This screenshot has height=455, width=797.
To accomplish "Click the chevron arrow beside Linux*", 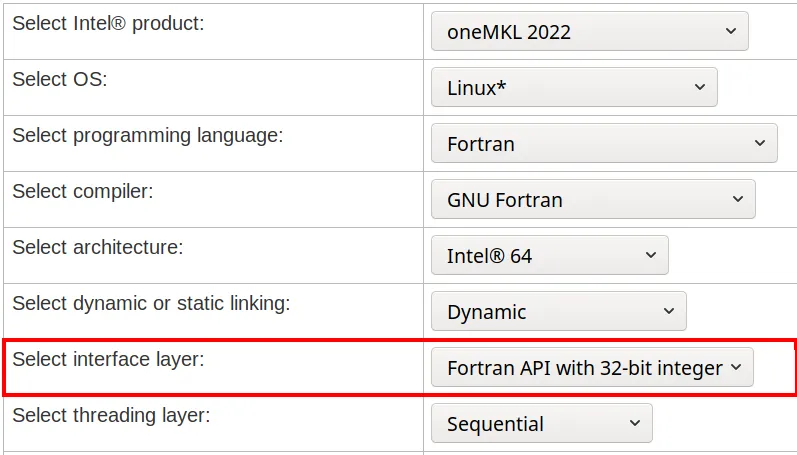I will pos(699,87).
